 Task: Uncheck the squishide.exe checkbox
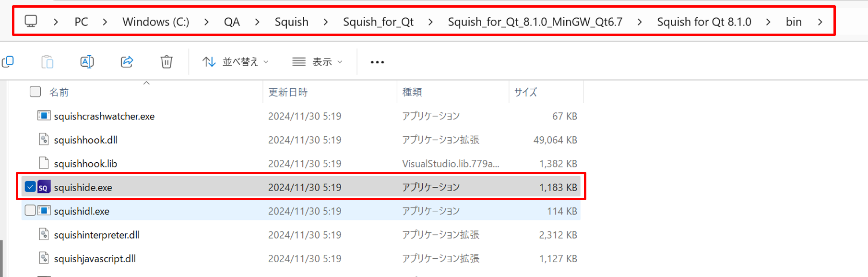click(30, 187)
